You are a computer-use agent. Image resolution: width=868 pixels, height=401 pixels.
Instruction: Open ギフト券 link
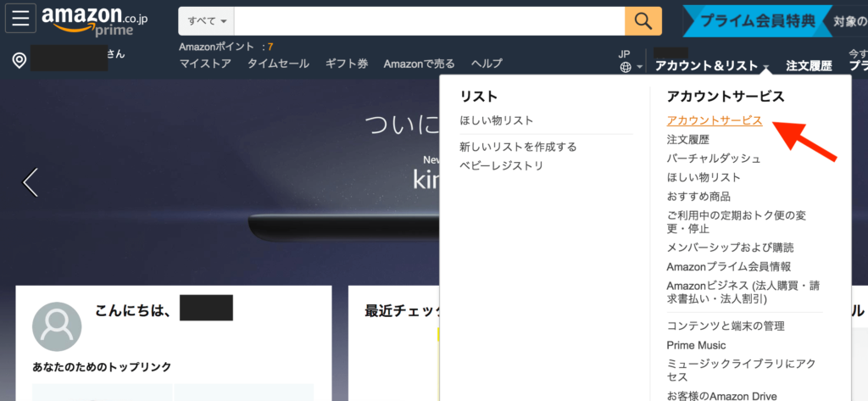click(x=347, y=64)
